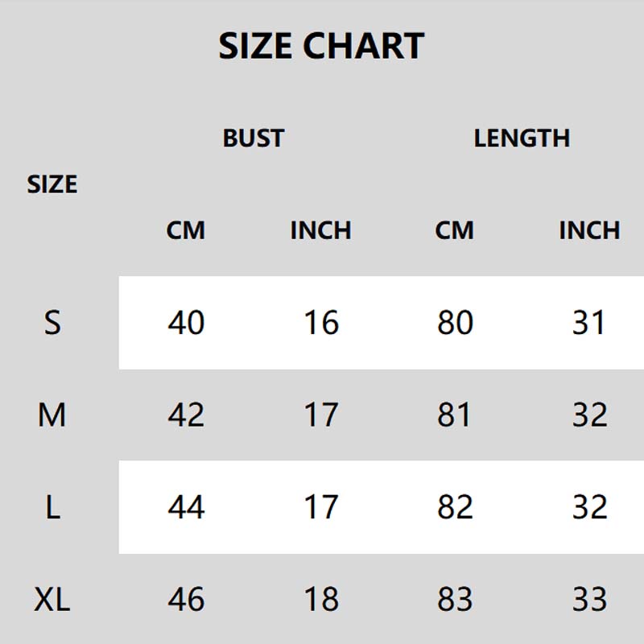The image size is (644, 644).
Task: Select the S size row label
Action: tap(52, 323)
